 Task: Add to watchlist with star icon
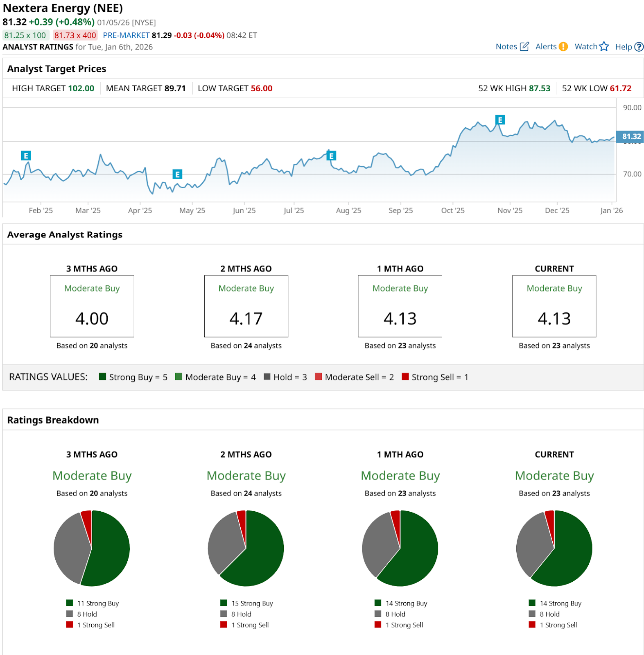click(x=604, y=47)
